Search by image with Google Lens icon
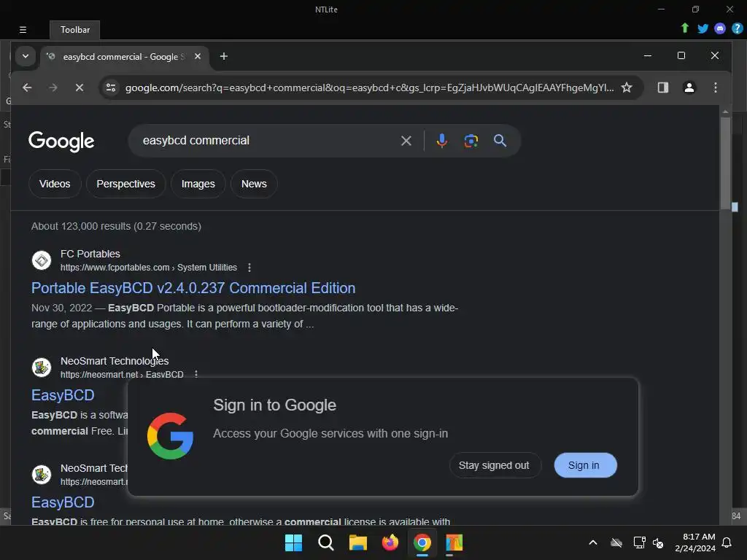 471,141
